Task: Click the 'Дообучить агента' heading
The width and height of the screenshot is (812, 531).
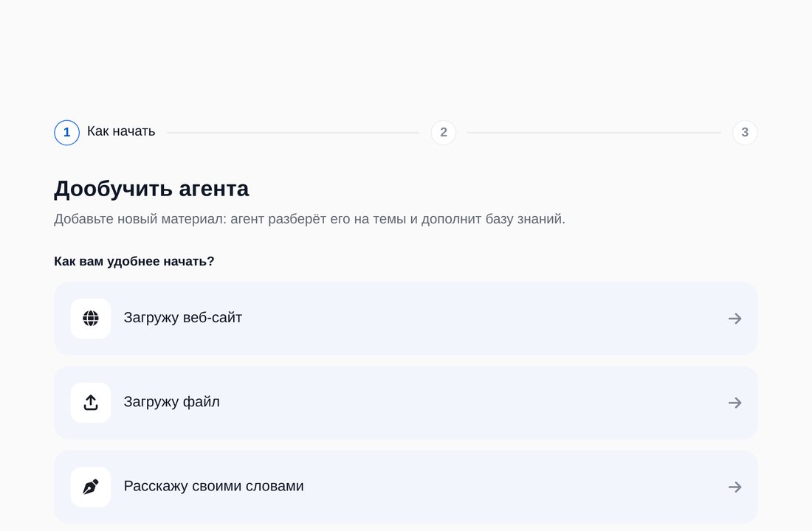Action: (151, 189)
